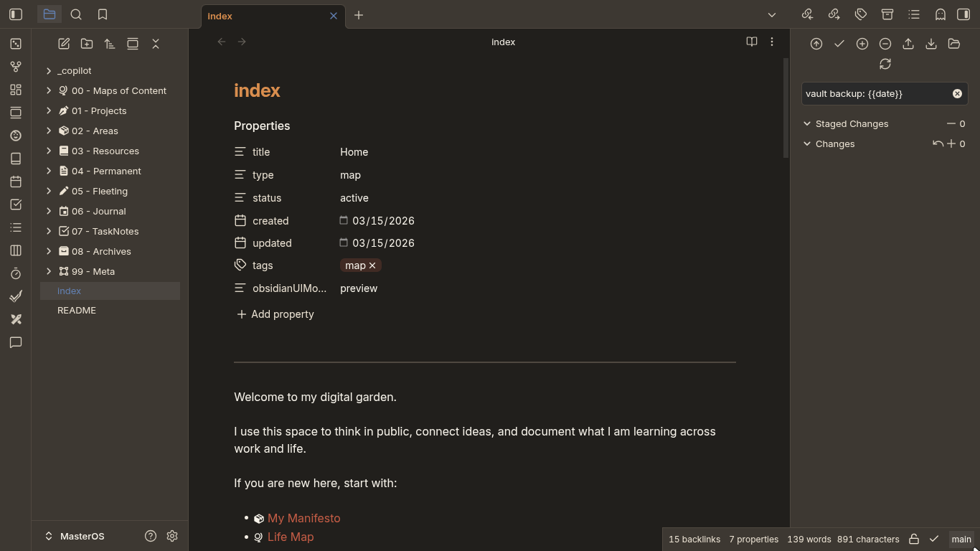The width and height of the screenshot is (980, 551).
Task: Open outgoing links panel icon
Action: coord(834,14)
